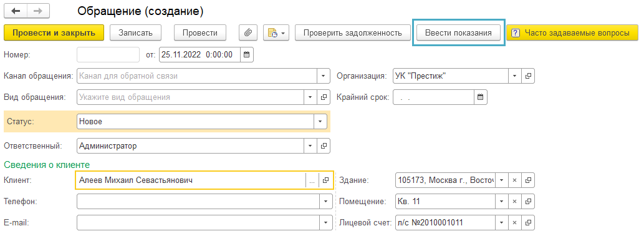Click the Ввести показания button
644x236 pixels.
click(x=458, y=33)
